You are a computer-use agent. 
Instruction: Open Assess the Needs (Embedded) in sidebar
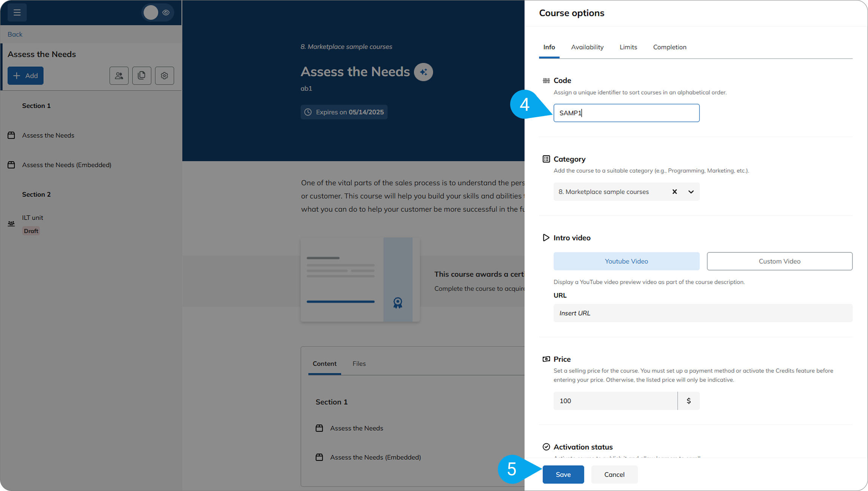point(67,165)
